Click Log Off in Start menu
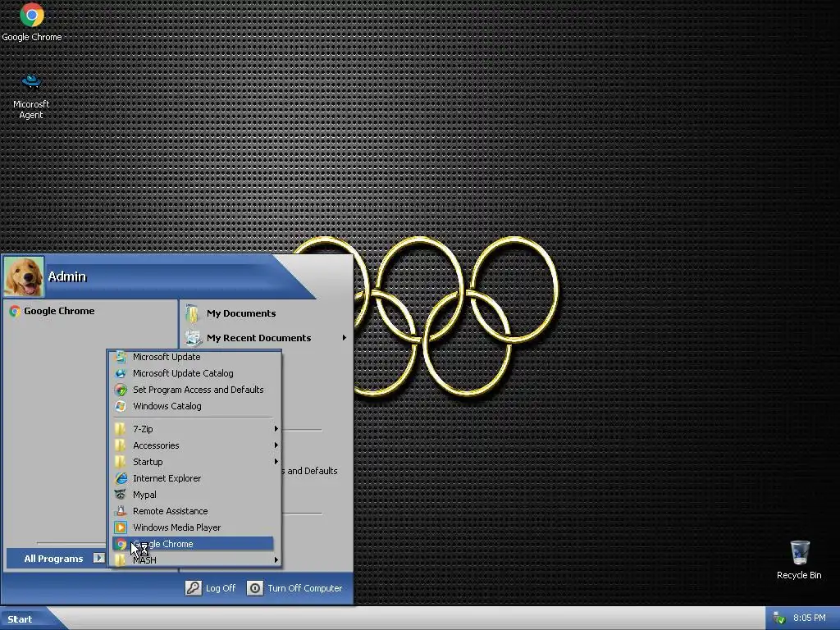This screenshot has height=630, width=840. pos(211,588)
